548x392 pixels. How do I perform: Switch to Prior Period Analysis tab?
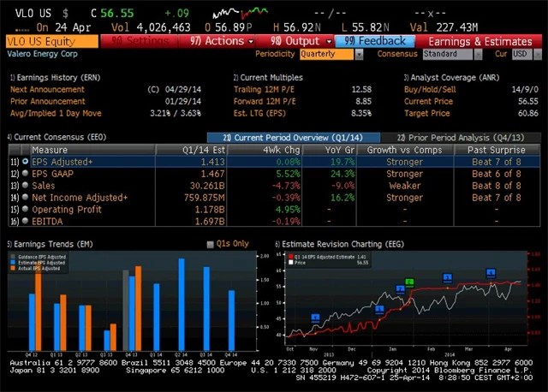462,138
